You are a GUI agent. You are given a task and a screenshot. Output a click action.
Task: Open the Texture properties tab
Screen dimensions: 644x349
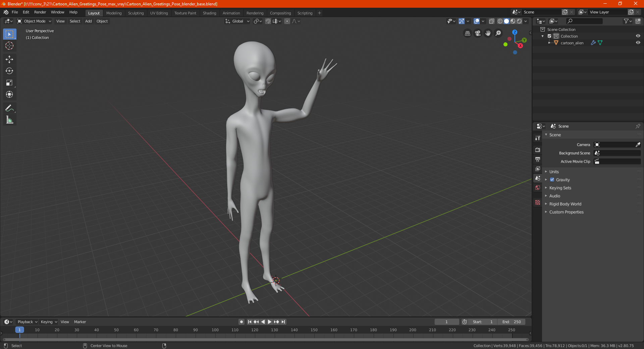(538, 202)
